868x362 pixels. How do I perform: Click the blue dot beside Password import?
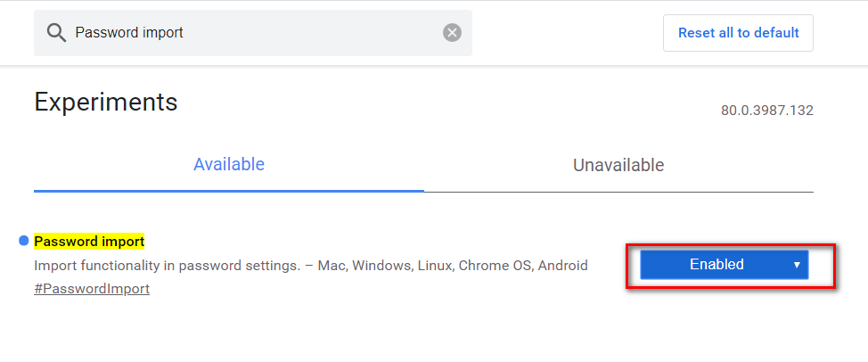pyautogui.click(x=23, y=241)
